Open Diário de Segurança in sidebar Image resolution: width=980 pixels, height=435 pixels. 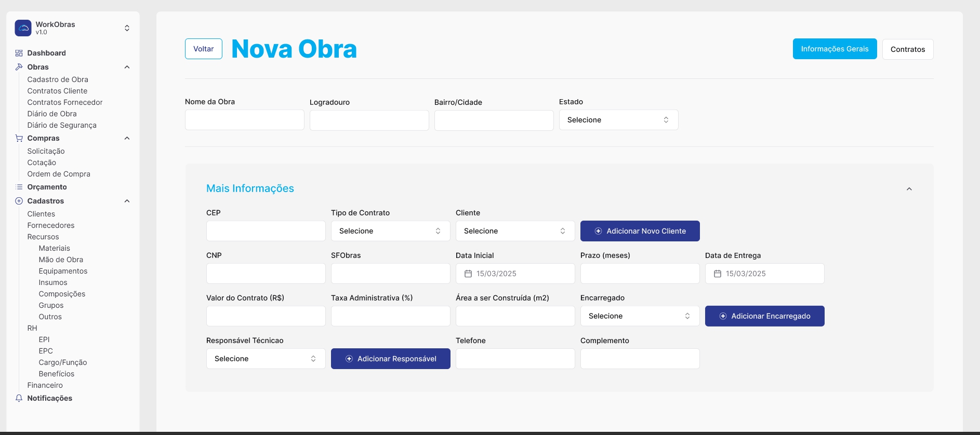coord(62,125)
